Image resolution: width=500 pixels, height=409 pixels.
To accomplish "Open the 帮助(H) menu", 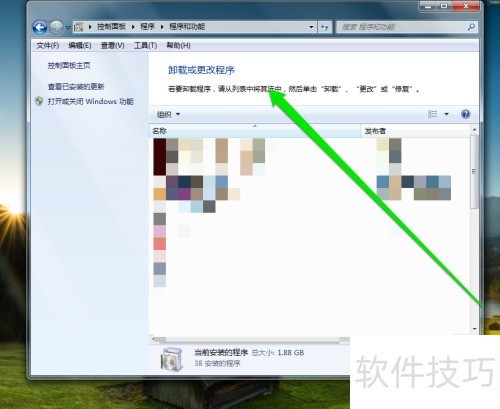I will [178, 45].
